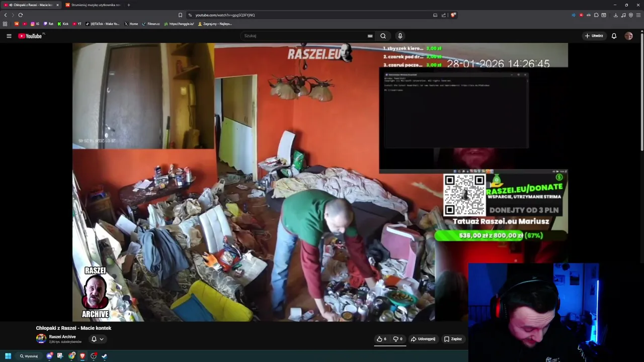The width and height of the screenshot is (644, 362).
Task: Click the Wyszukaj taskbar search box
Action: (x=29, y=356)
